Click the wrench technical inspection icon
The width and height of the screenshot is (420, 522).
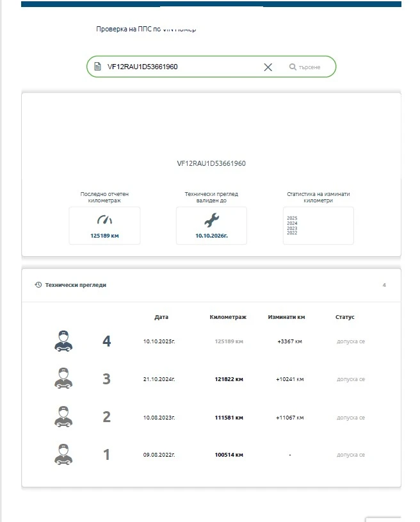point(211,220)
